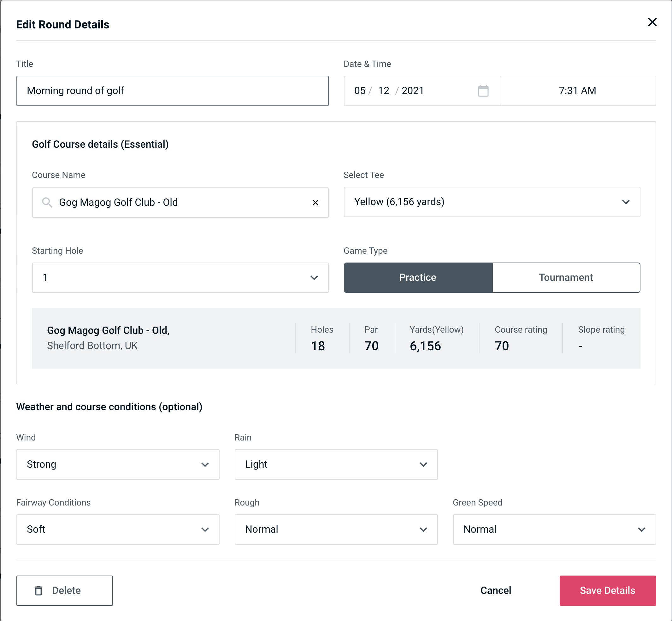Screen dimensions: 672x621
Task: Click the calendar icon for date picker
Action: [x=483, y=91]
